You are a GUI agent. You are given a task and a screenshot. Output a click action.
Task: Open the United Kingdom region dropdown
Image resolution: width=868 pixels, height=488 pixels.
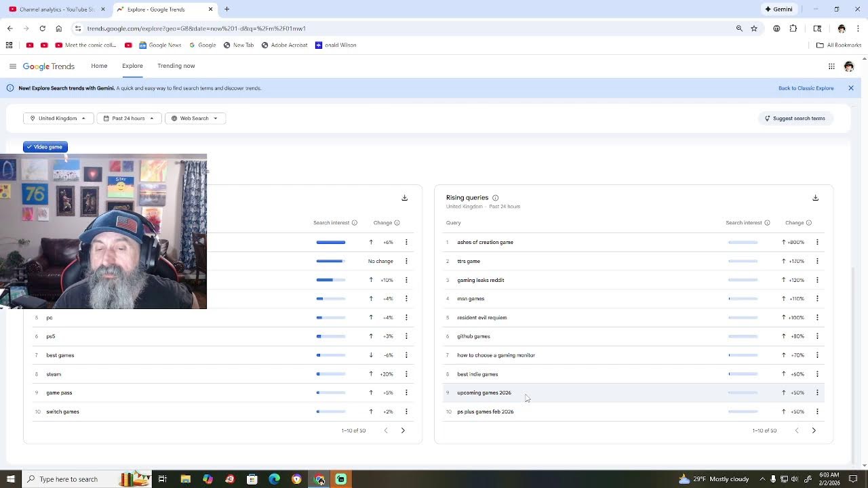(x=58, y=119)
